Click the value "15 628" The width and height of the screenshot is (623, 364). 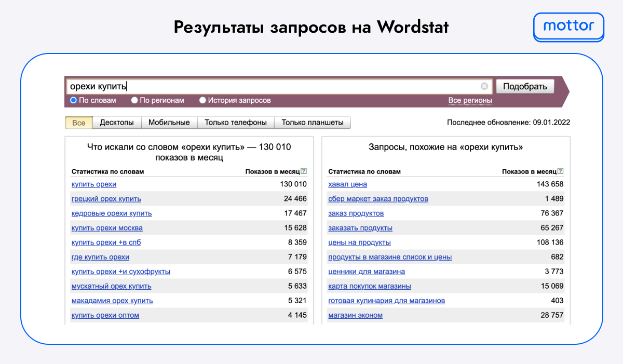[295, 228]
